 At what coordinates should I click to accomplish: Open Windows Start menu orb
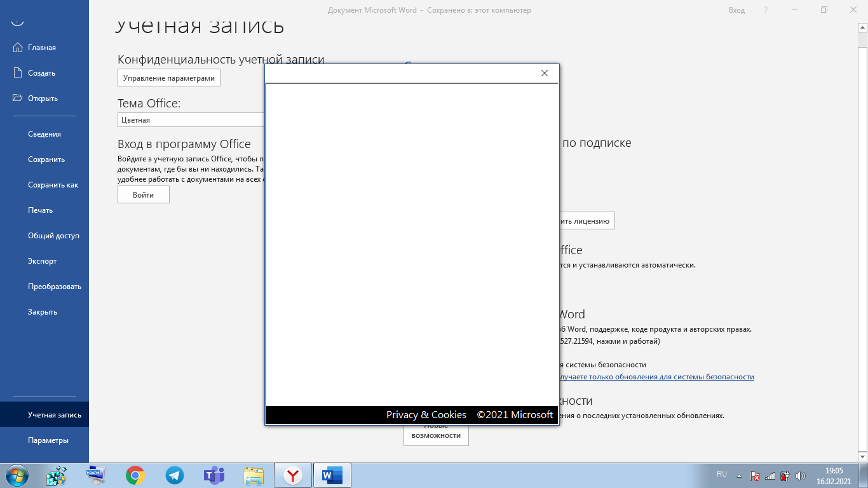(x=17, y=475)
